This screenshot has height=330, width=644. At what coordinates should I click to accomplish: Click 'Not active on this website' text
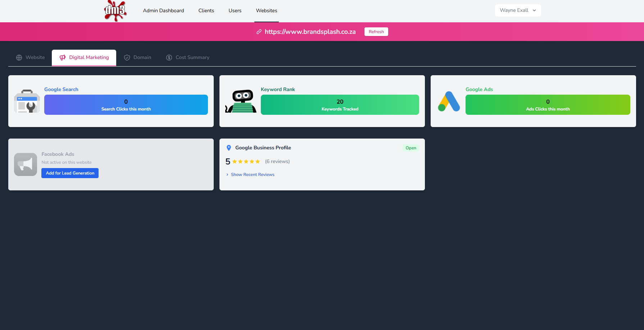[x=67, y=162]
